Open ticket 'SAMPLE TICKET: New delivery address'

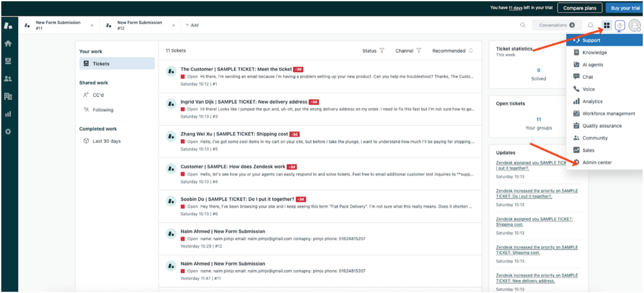[320, 109]
